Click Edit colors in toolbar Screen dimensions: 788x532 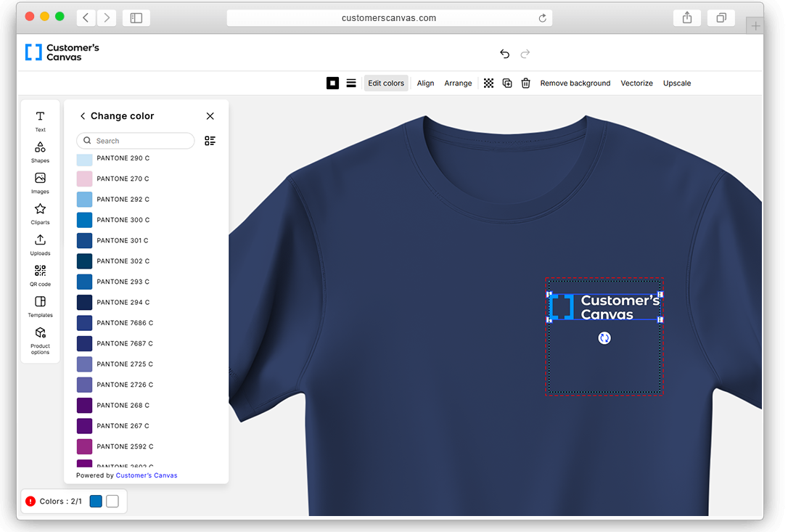pyautogui.click(x=386, y=83)
